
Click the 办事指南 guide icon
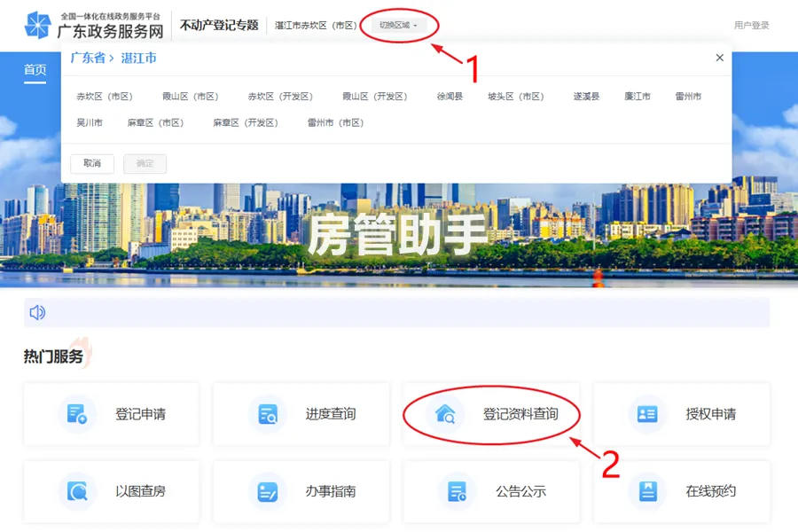pos(268,491)
